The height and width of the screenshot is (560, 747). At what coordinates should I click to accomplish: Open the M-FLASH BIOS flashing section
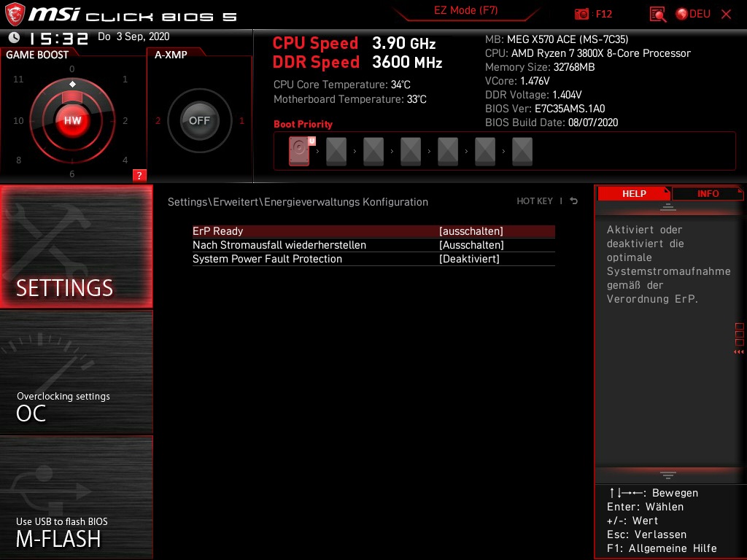click(x=76, y=497)
